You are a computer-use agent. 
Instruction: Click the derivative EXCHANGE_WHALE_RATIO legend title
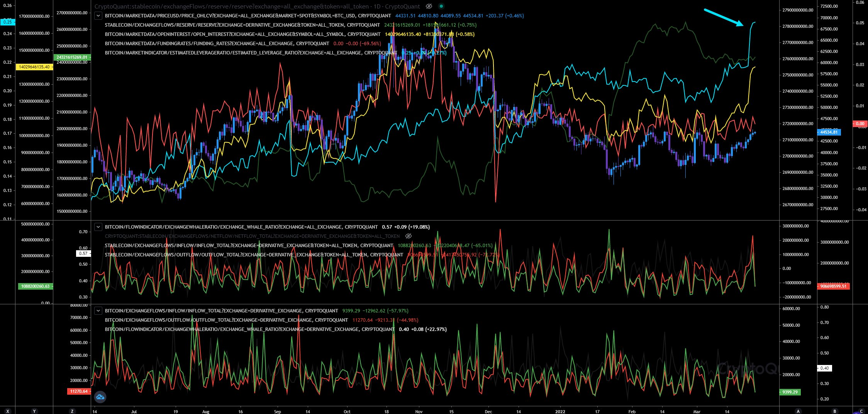tap(250, 329)
